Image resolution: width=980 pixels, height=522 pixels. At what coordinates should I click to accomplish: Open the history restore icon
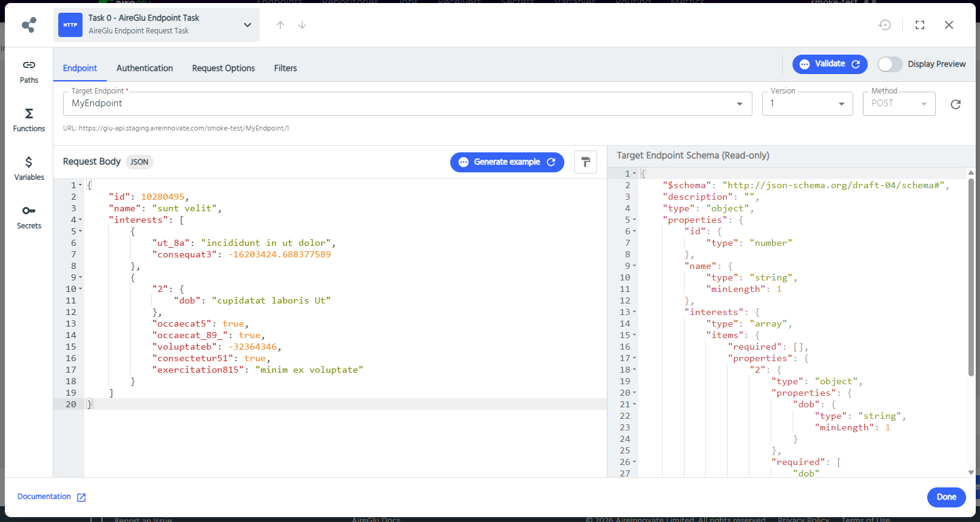(885, 25)
